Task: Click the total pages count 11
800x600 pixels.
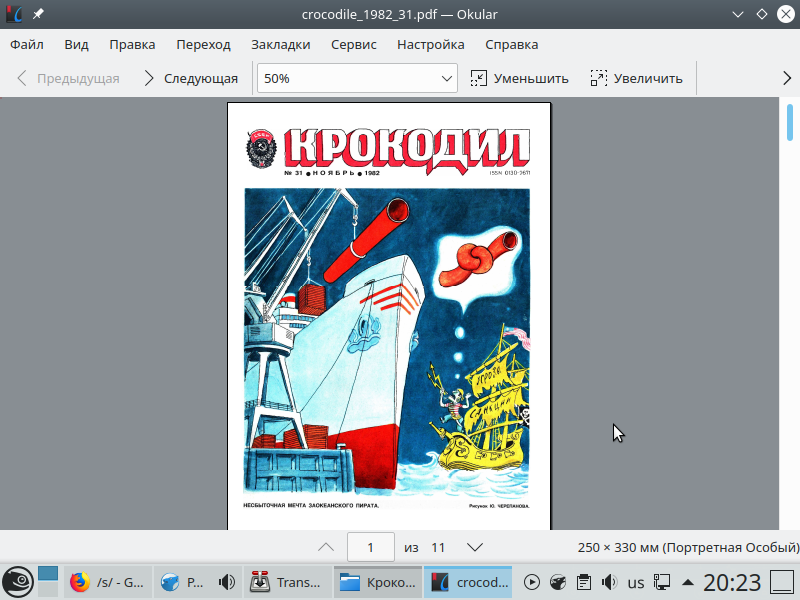Action: pos(438,547)
